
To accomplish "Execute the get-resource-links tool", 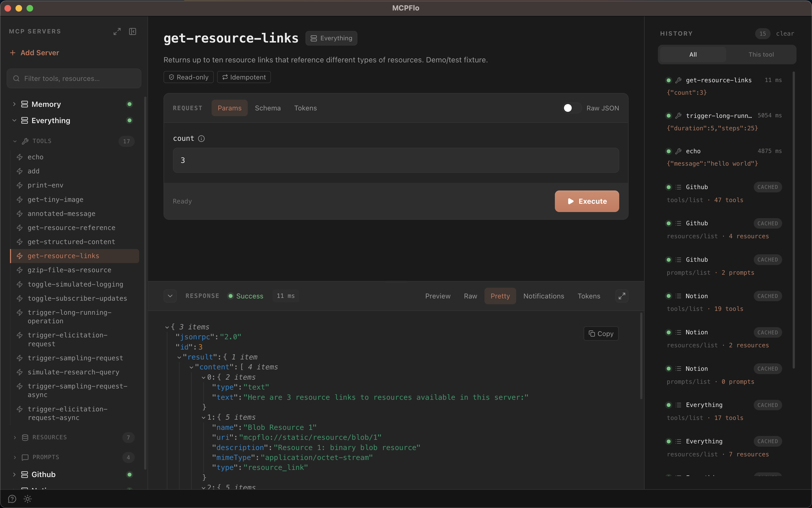I will click(587, 201).
